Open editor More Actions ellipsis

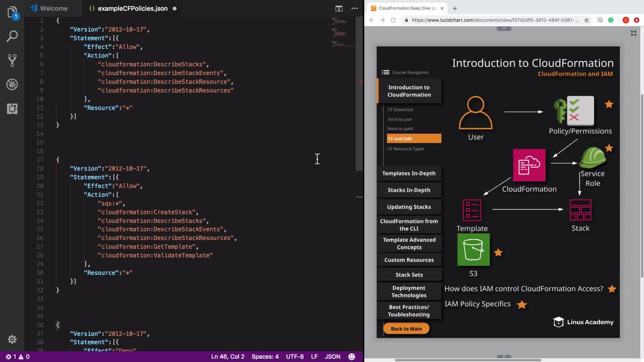tap(355, 8)
